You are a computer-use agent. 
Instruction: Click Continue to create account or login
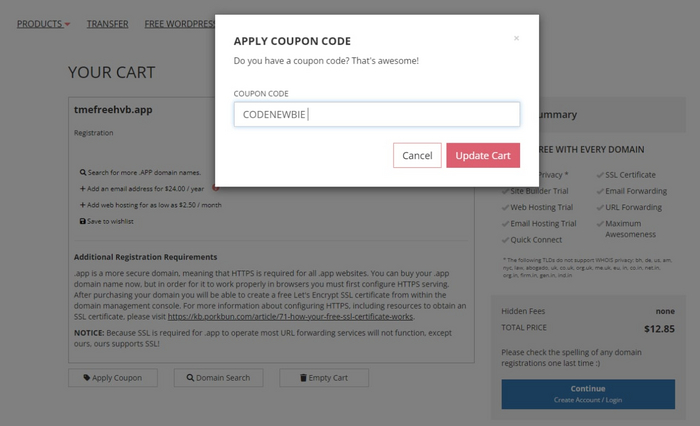pos(588,393)
